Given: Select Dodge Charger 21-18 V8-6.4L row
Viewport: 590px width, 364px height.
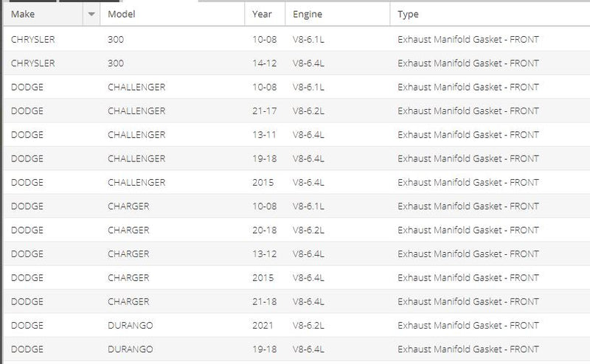Looking at the screenshot, I should click(297, 301).
